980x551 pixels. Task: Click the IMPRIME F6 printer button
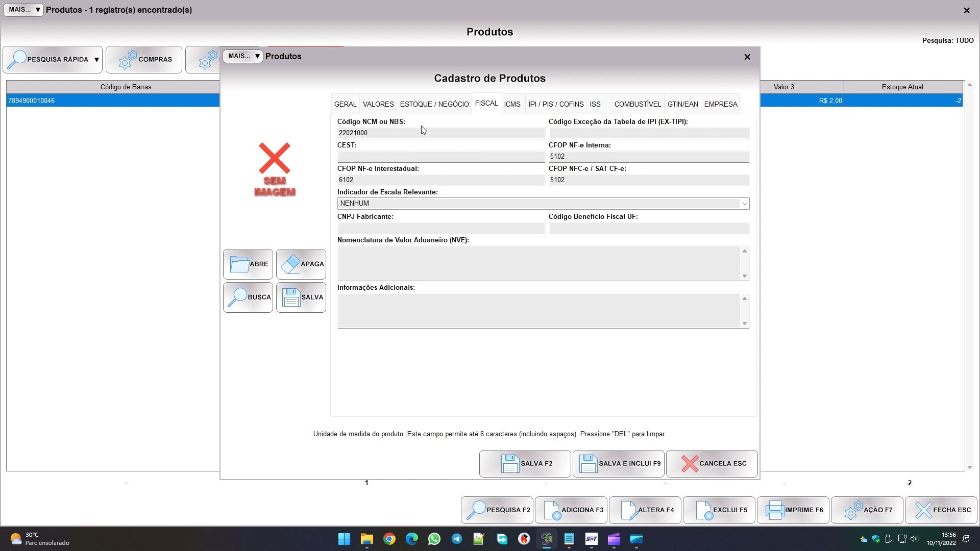coord(793,510)
